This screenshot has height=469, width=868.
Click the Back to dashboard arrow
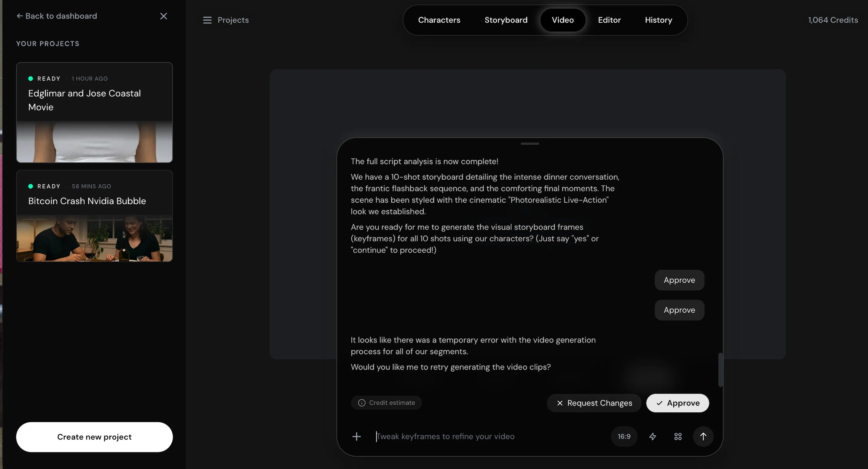coord(20,16)
